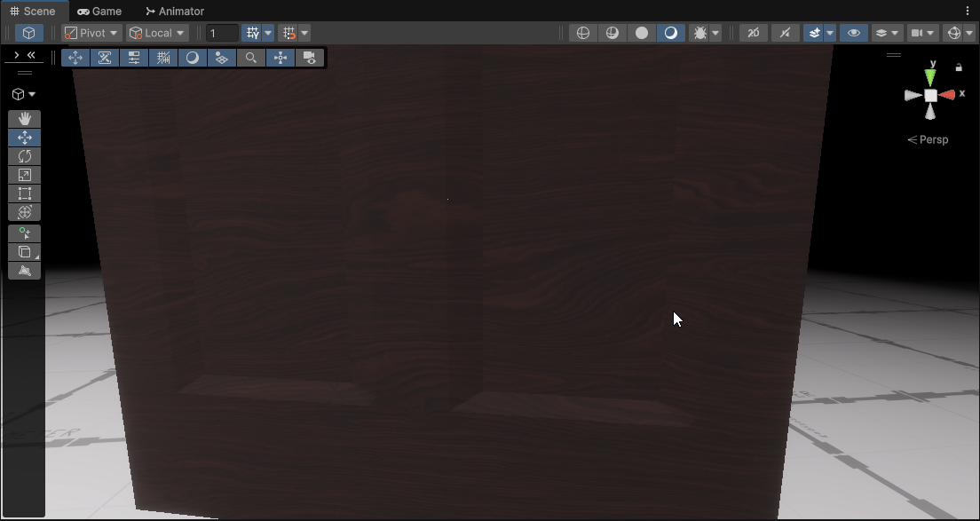Click the magnifier search icon in overlay toolbar
Image resolution: width=980 pixels, height=521 pixels.
click(250, 58)
